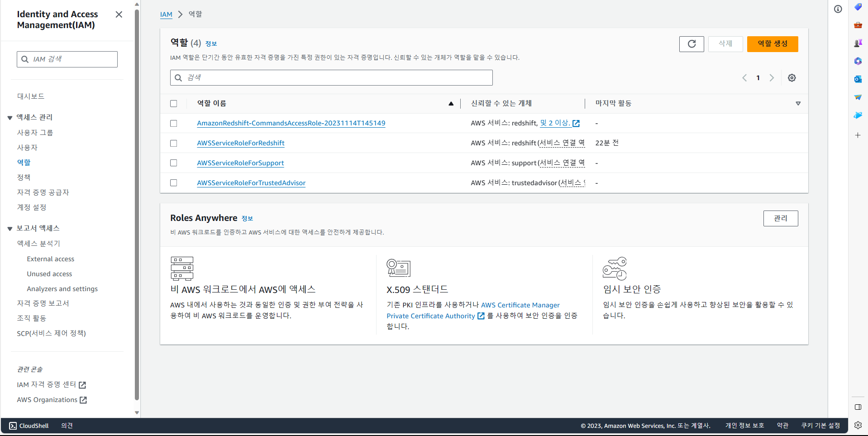Open AWSServiceRoleForRedshift role link
Image resolution: width=868 pixels, height=436 pixels.
[x=241, y=143]
